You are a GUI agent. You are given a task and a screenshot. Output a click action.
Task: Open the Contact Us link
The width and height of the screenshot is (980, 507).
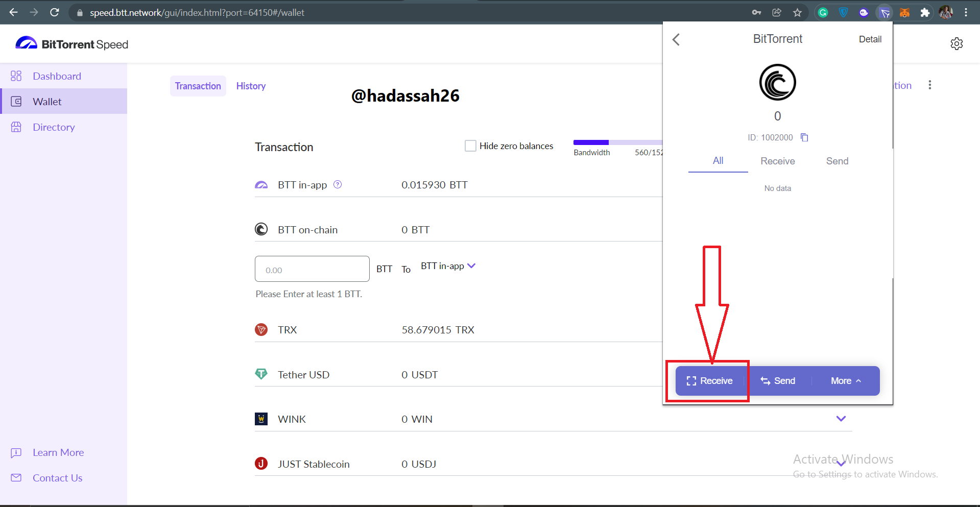pyautogui.click(x=57, y=478)
